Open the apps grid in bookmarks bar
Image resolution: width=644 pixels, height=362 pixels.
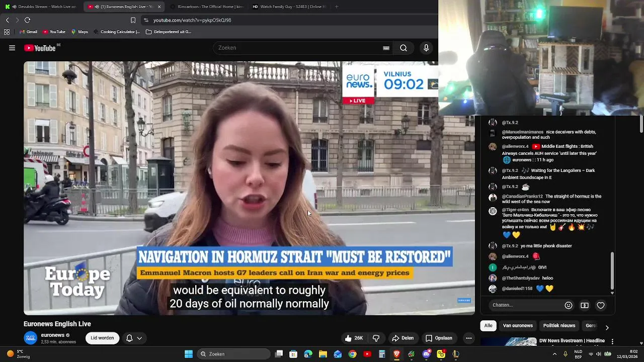7,32
